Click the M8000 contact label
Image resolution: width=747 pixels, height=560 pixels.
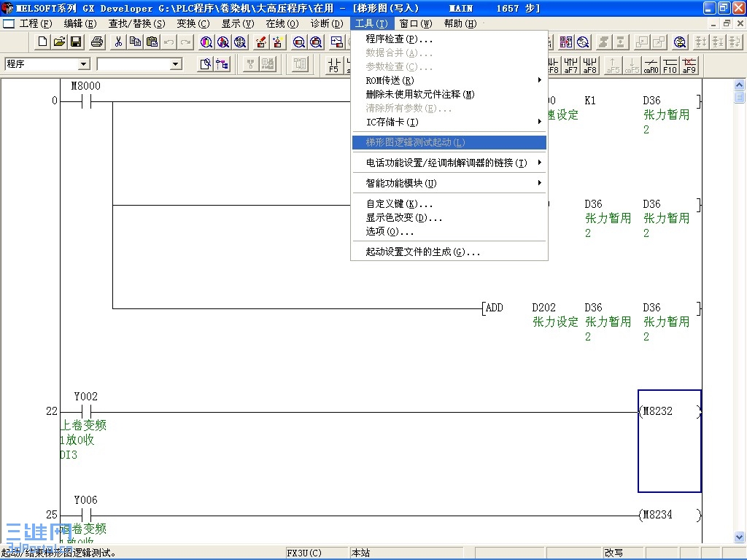[x=86, y=86]
